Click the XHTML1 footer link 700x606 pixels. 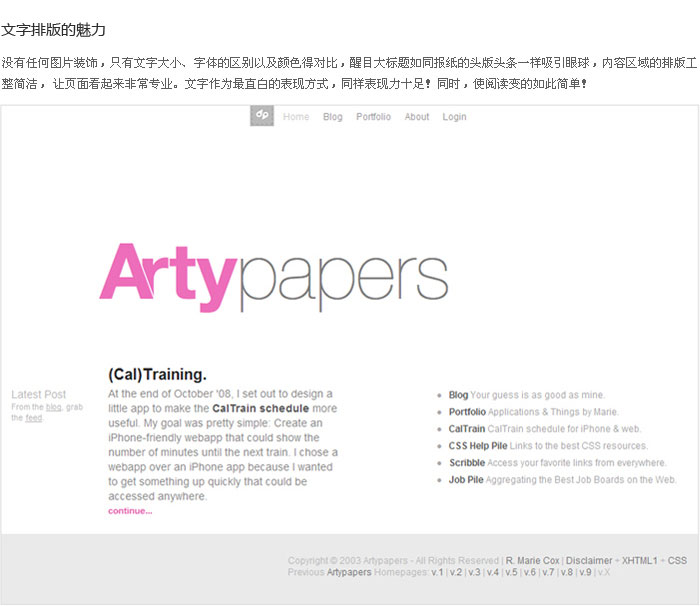[x=640, y=560]
